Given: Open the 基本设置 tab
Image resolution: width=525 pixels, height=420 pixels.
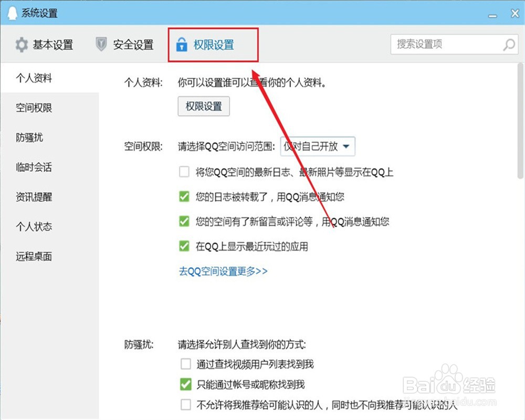Looking at the screenshot, I should [x=44, y=45].
